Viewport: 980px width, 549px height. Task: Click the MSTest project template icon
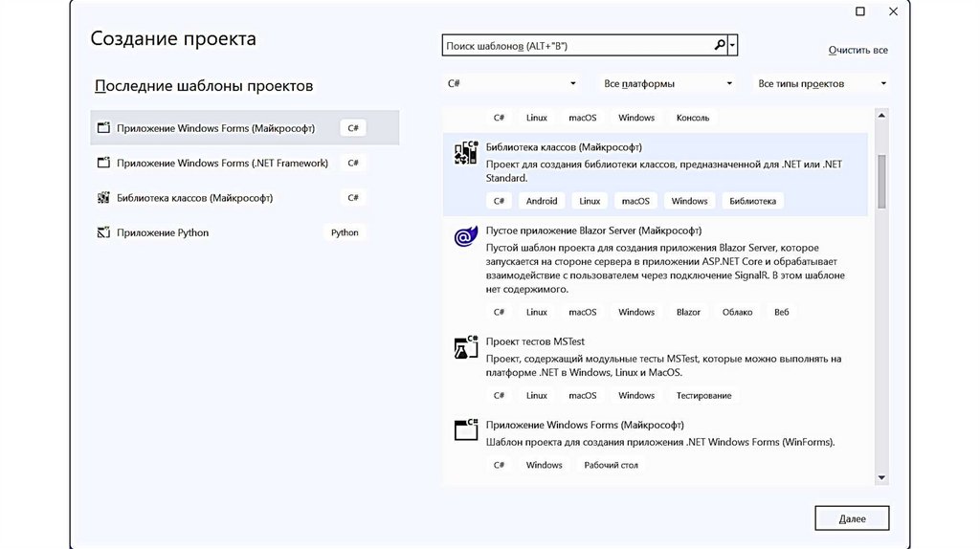tap(466, 347)
